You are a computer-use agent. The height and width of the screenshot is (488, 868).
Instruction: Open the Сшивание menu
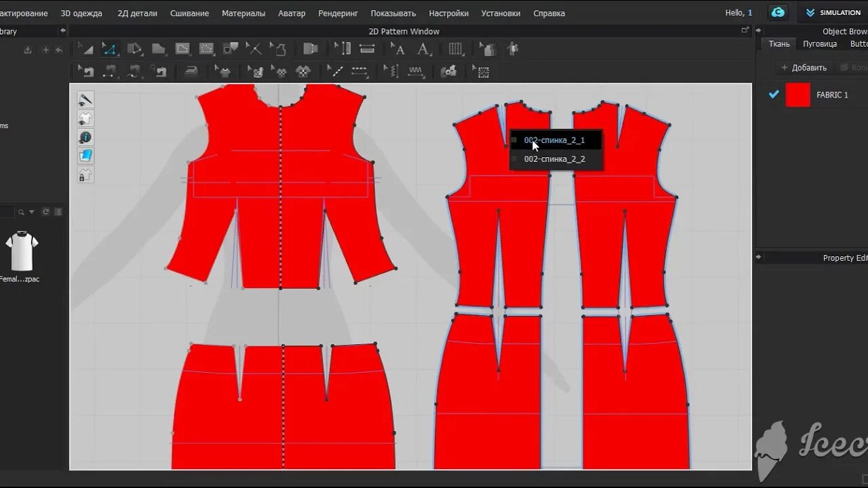pyautogui.click(x=189, y=13)
